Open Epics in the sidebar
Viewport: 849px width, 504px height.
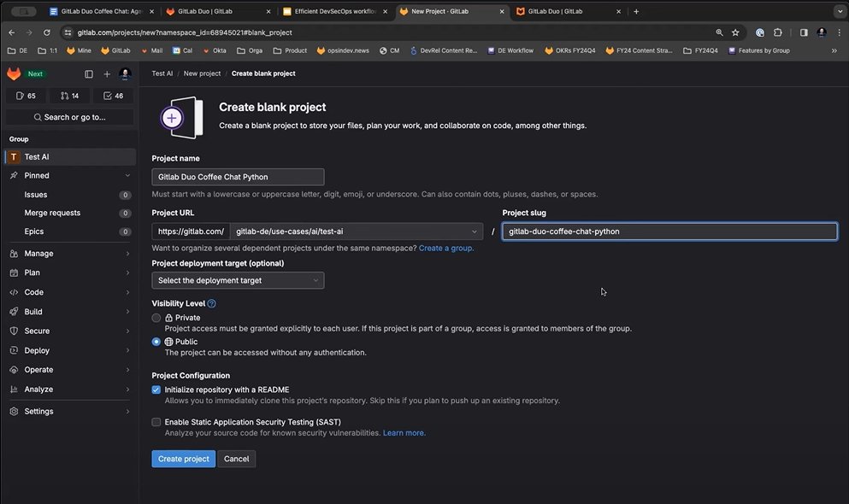point(70,231)
